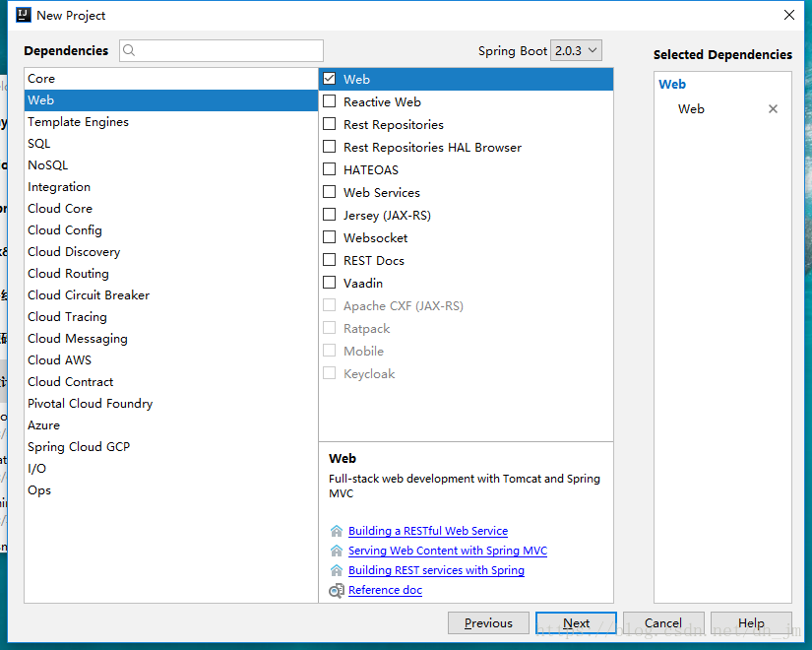Uncheck the Web dependency checkbox

pos(330,79)
